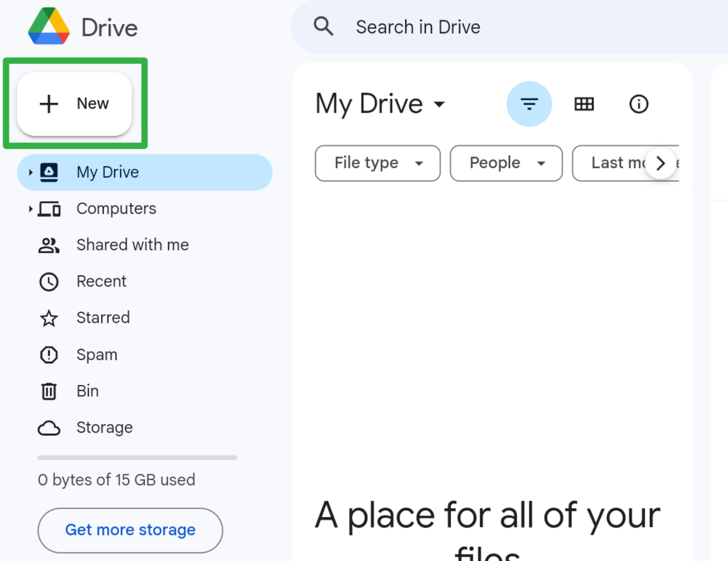The image size is (728, 561).
Task: Click the Spam warning icon
Action: (49, 355)
